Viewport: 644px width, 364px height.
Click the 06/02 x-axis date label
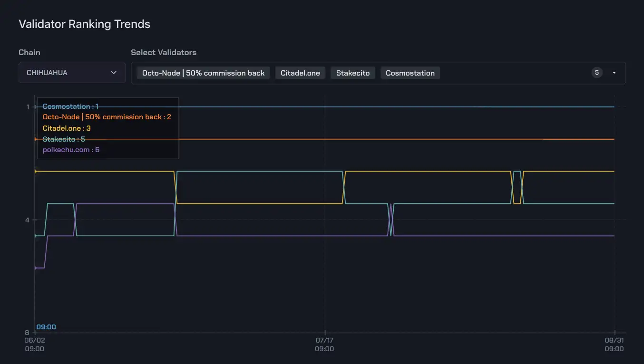[34, 340]
